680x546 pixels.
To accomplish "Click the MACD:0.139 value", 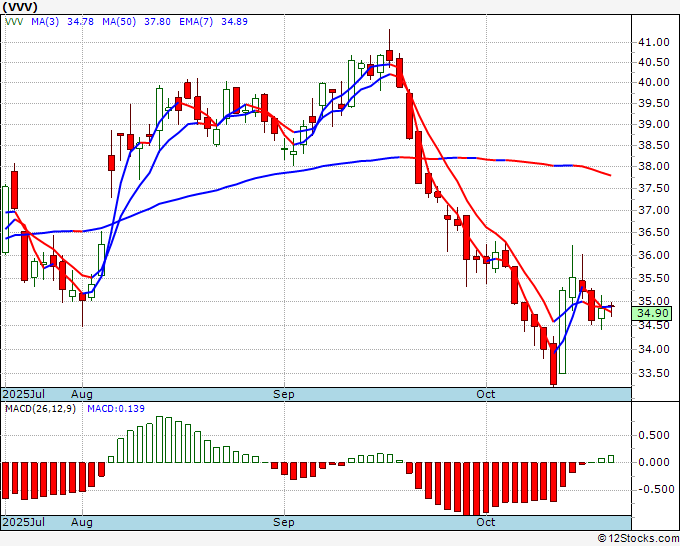I will coord(116,409).
